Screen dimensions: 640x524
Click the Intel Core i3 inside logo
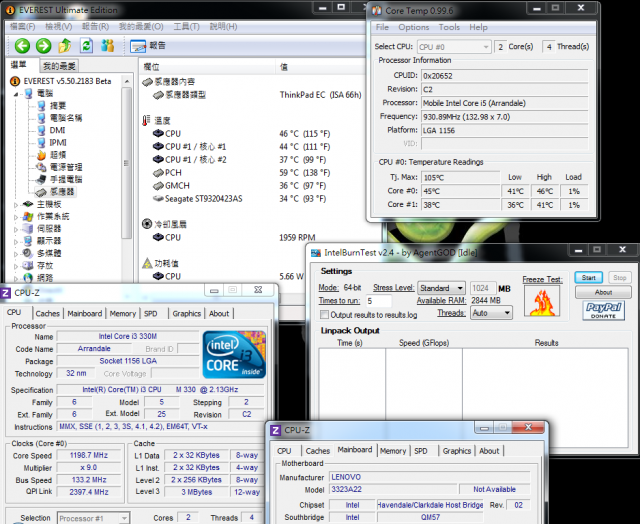(x=234, y=354)
